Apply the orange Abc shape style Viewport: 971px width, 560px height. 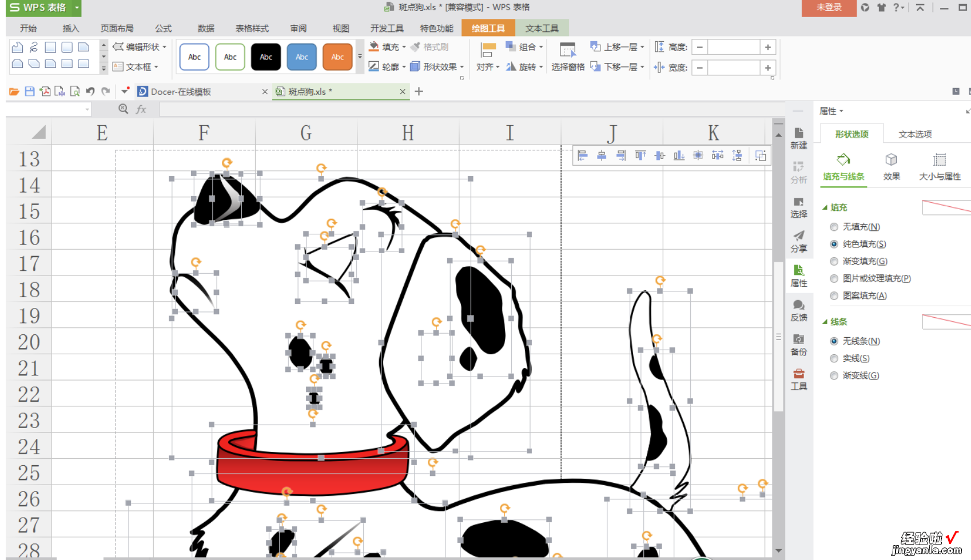point(337,57)
